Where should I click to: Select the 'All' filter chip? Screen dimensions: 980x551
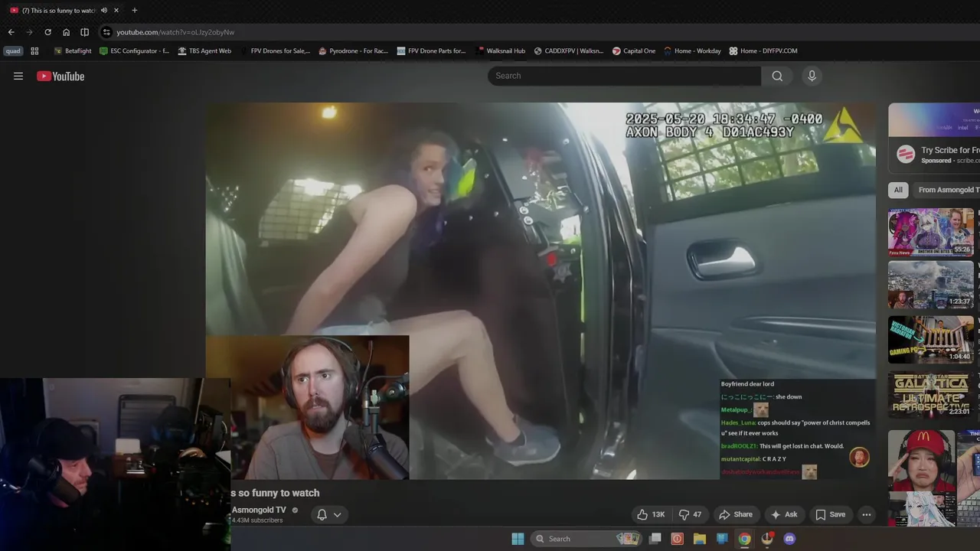[898, 190]
